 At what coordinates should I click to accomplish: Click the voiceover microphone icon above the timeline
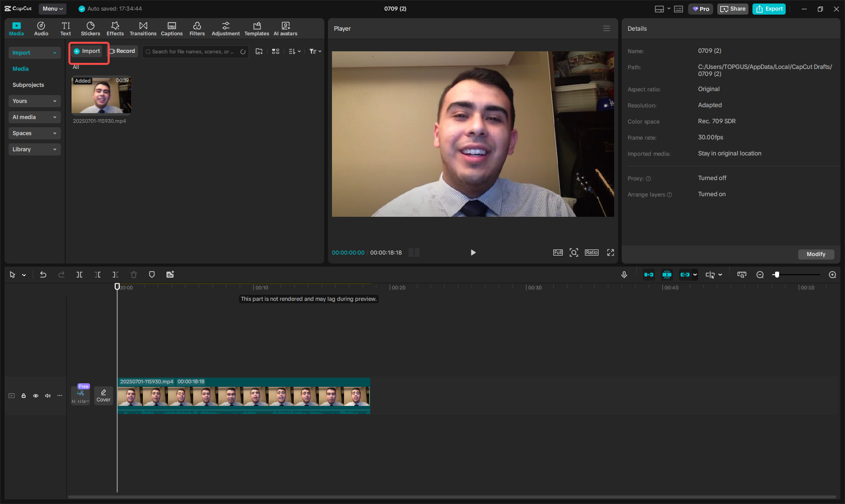624,275
